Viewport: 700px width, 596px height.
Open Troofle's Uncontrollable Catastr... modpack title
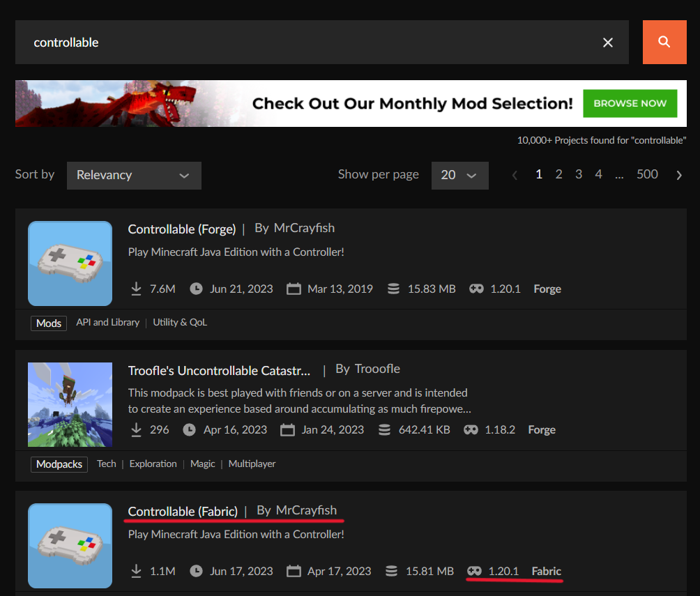[219, 371]
